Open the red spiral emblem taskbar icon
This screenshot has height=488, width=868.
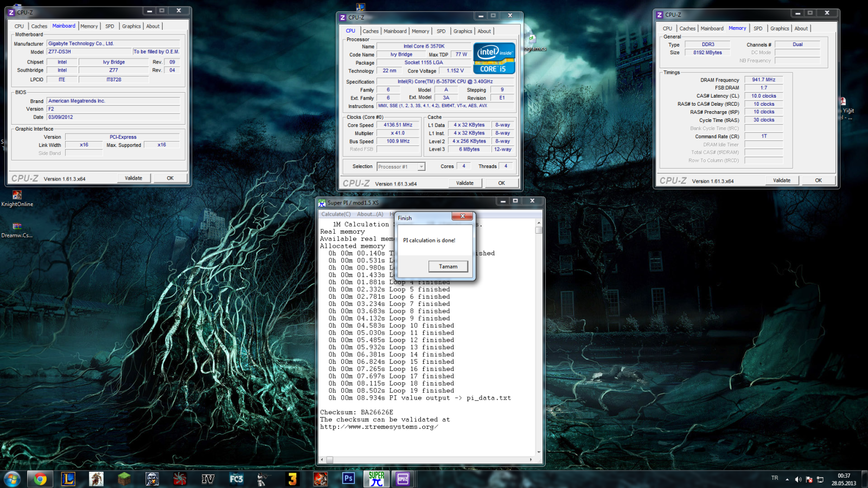pyautogui.click(x=180, y=479)
